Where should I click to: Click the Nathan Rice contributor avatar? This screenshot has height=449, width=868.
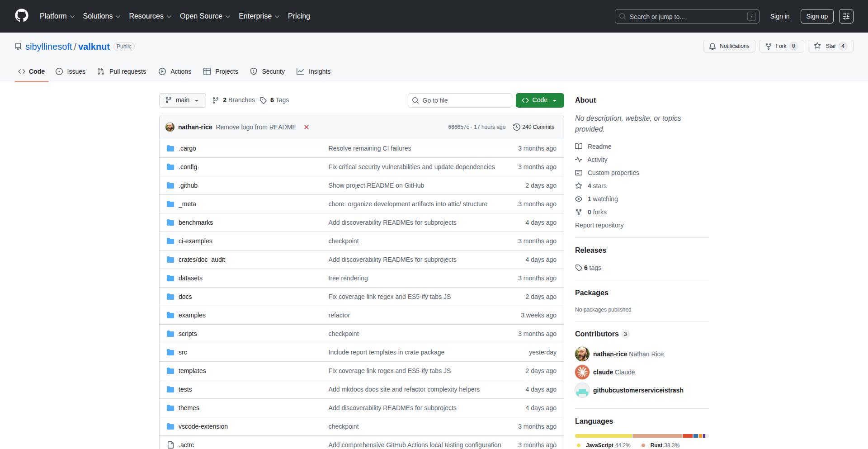[582, 354]
